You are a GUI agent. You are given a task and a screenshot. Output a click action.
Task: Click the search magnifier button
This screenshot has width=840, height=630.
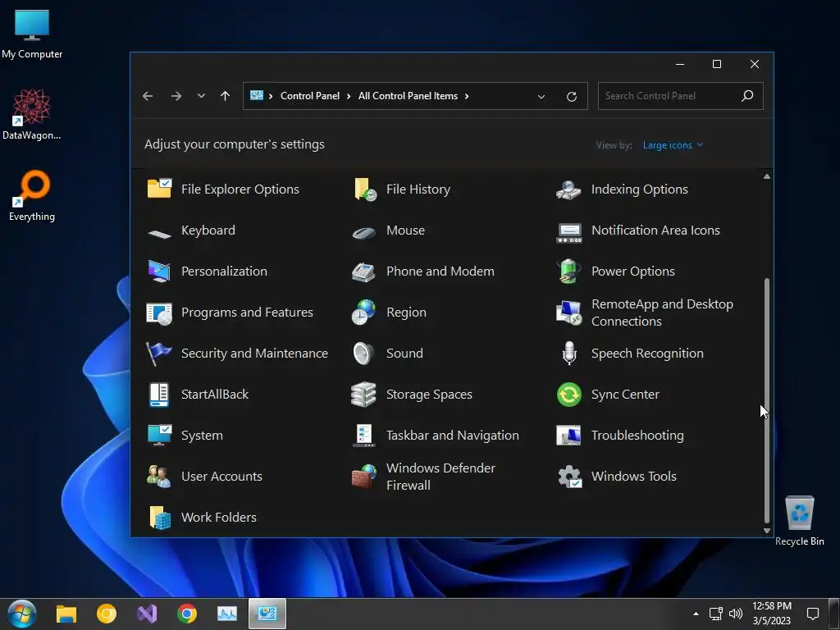point(747,96)
